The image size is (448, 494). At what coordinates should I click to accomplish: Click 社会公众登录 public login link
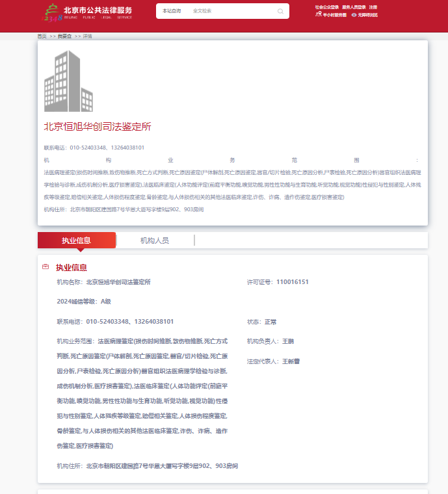pos(327,6)
